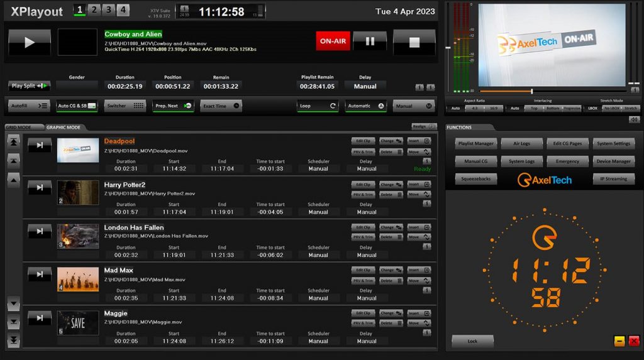Cue the Deadpool clip with its skip-to button
The image size is (644, 360).
(x=40, y=145)
